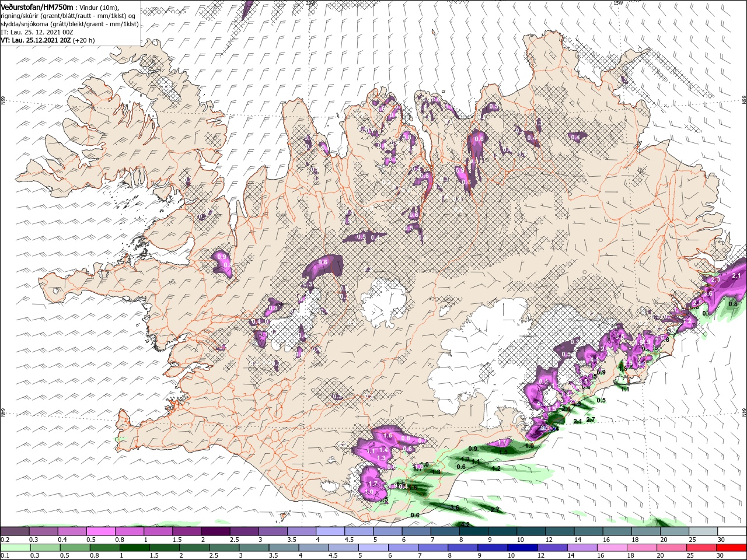
Task: Click the Veðurstofan/HM750m title text
Action: [37, 6]
